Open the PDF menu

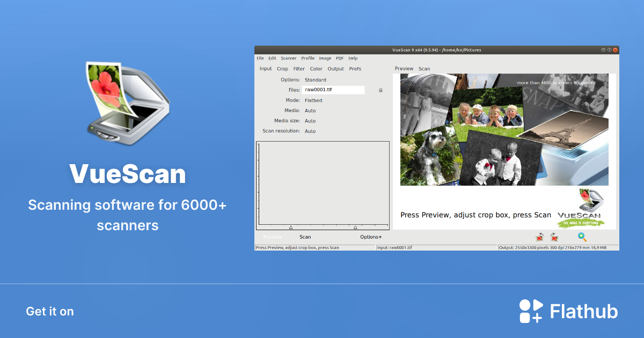[340, 58]
